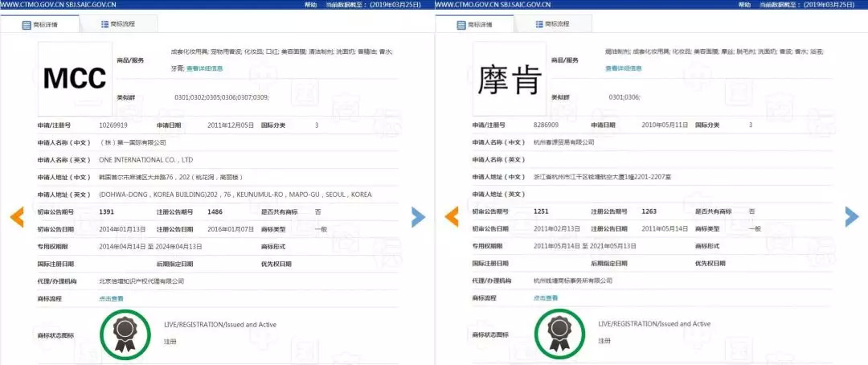868x365 pixels.
Task: Switch to 商标流程 tab on the 摩肯 page
Action: [x=553, y=24]
